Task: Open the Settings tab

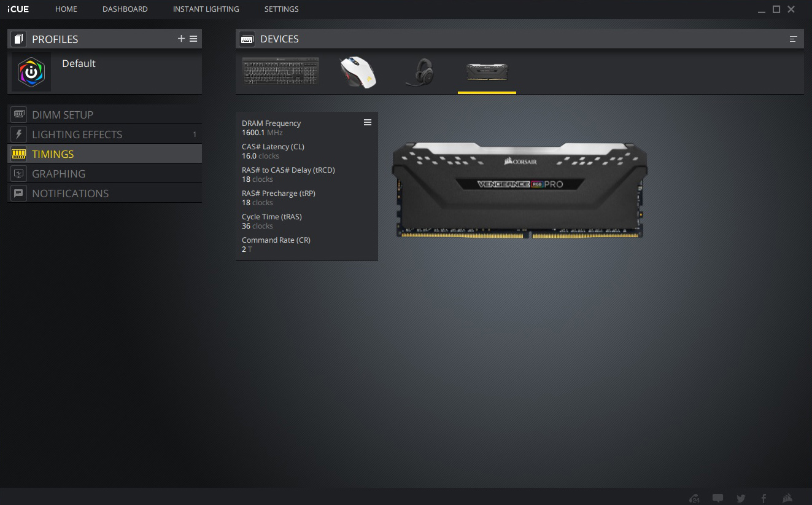Action: 281,9
